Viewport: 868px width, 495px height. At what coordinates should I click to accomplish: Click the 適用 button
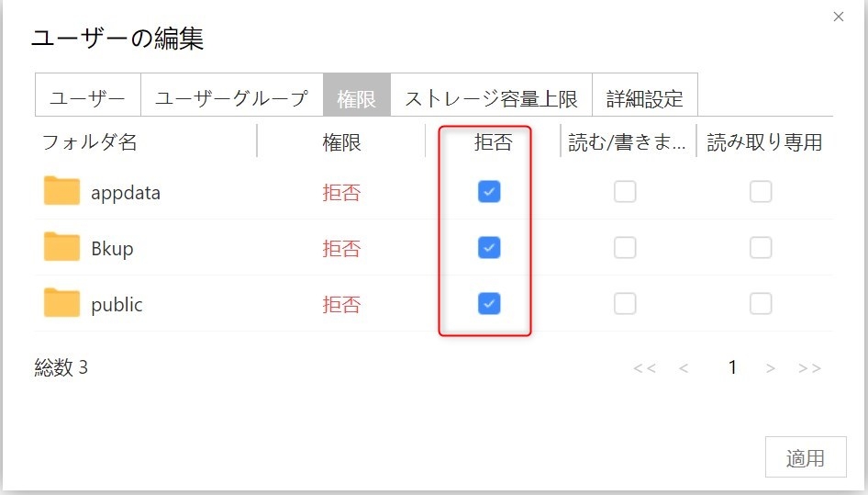click(805, 457)
